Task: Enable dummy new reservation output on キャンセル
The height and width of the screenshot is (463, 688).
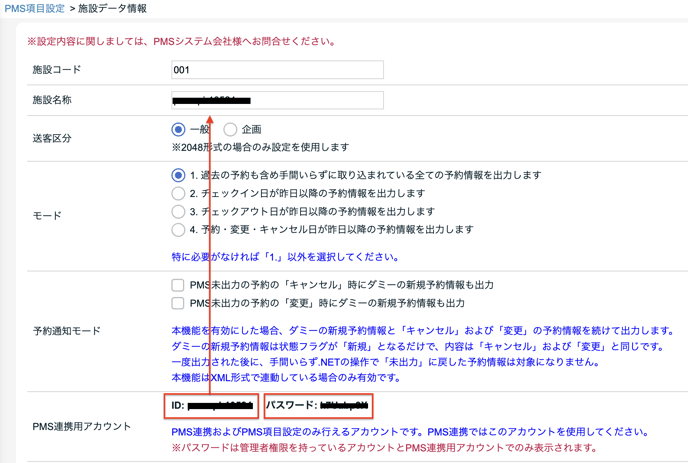Action: (x=178, y=285)
